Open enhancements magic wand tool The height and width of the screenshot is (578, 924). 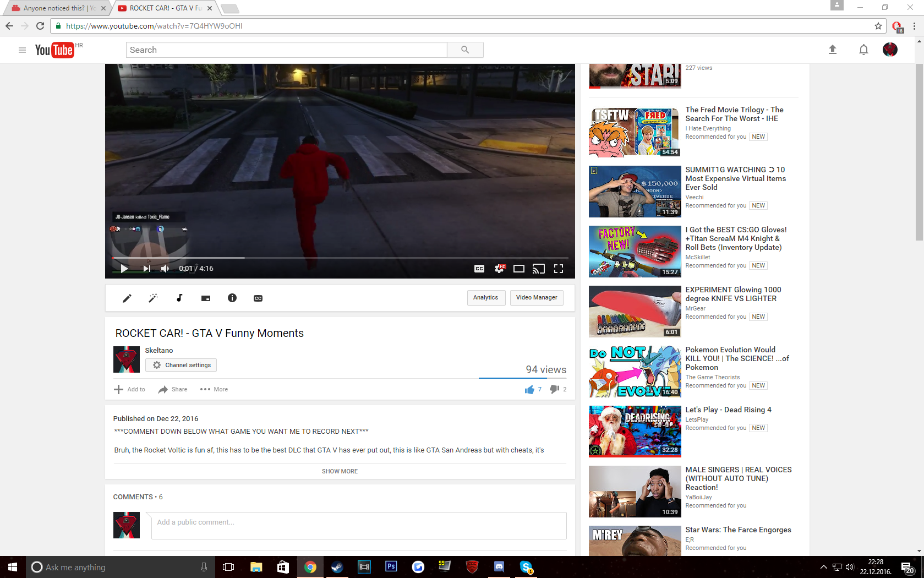(153, 298)
